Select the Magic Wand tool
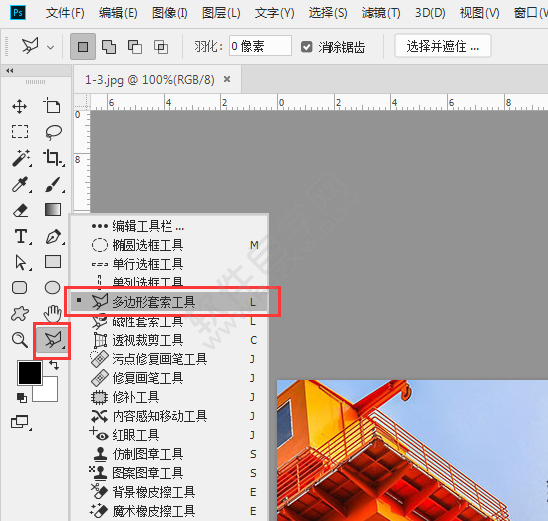This screenshot has width=548, height=521. (21, 158)
